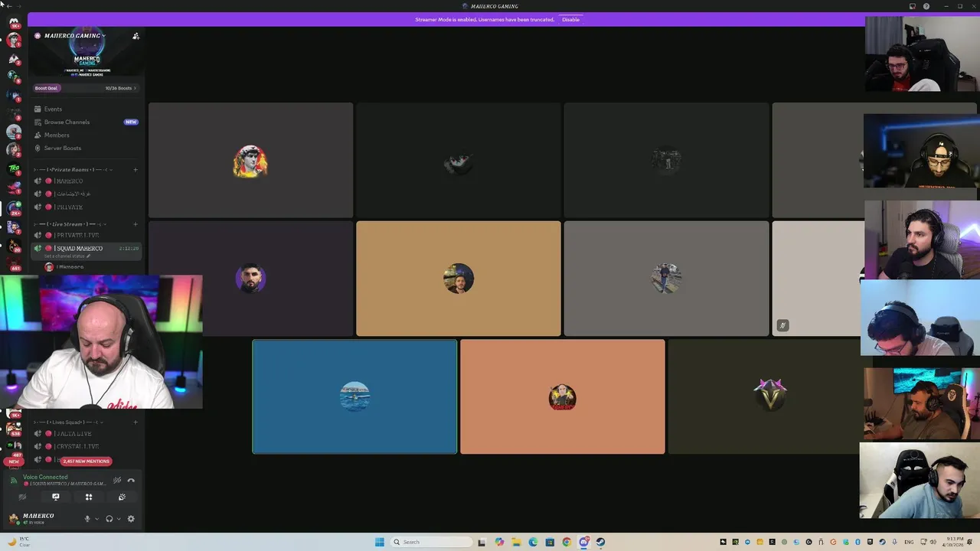
Task: Join the ALTA LIVE voice channel
Action: (86, 433)
